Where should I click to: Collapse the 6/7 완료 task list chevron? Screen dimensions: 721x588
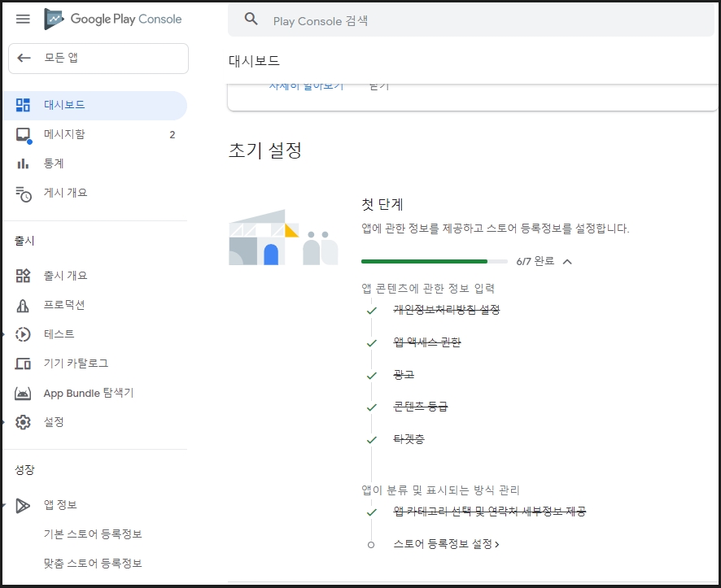(x=567, y=262)
